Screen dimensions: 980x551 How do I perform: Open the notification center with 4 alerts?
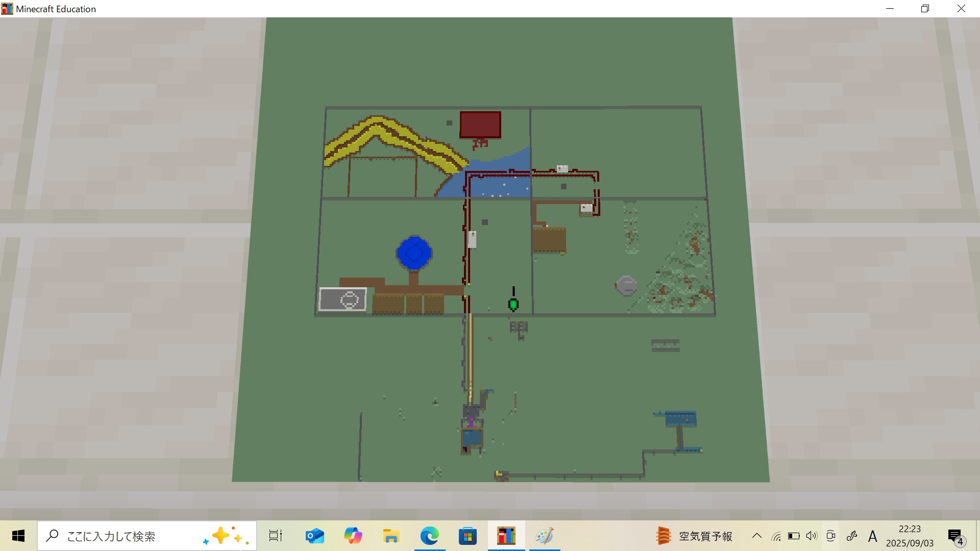click(955, 536)
